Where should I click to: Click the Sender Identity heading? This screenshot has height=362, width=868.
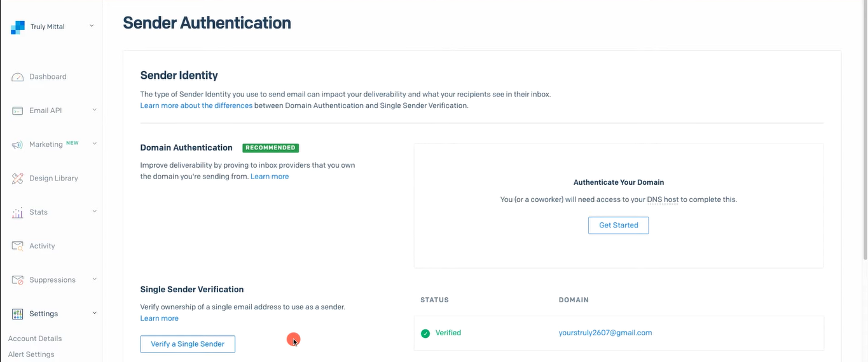click(x=179, y=76)
